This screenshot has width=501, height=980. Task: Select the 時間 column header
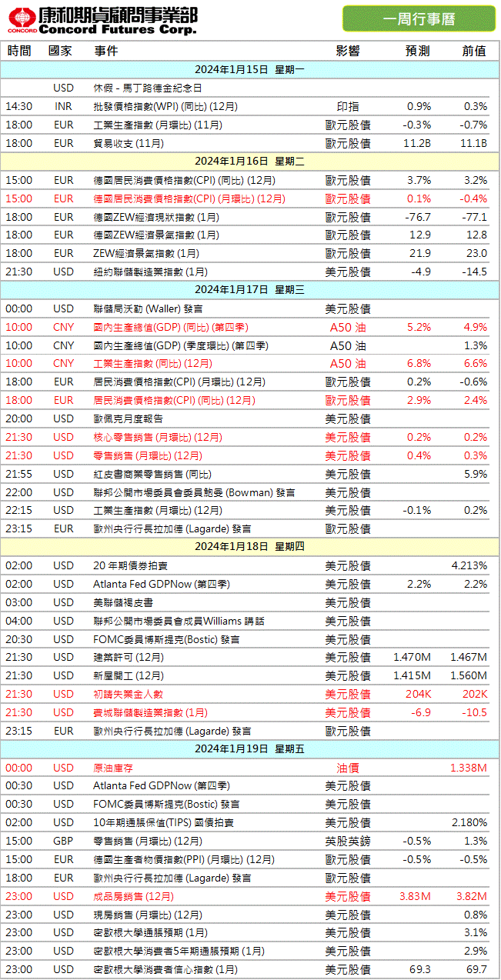pyautogui.click(x=19, y=51)
